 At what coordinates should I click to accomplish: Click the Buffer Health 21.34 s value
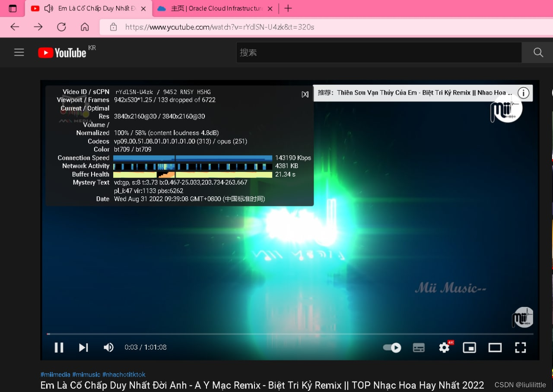[285, 174]
